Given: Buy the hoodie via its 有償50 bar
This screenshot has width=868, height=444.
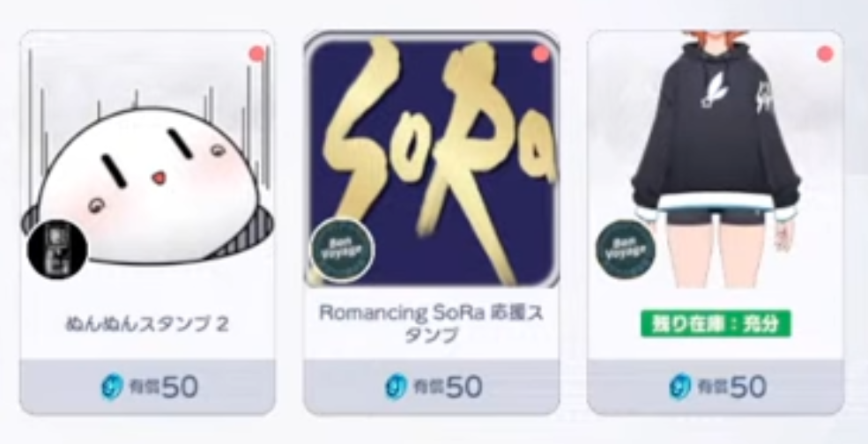Looking at the screenshot, I should pyautogui.click(x=716, y=387).
